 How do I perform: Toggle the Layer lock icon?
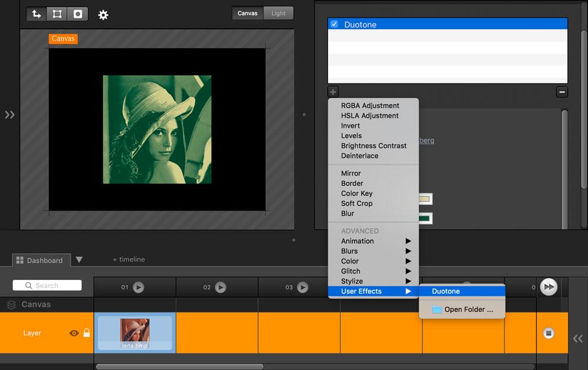click(x=87, y=333)
